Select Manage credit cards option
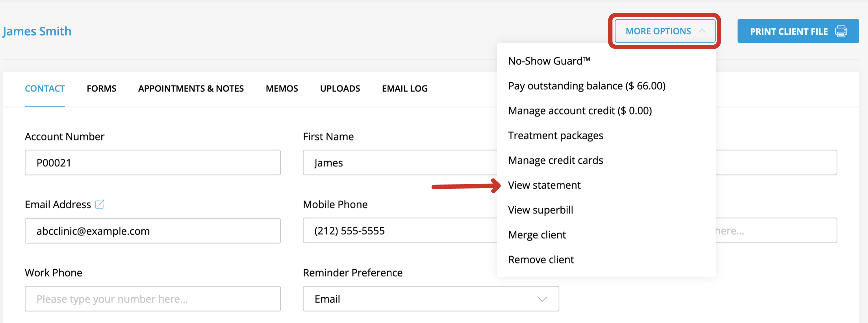 556,160
